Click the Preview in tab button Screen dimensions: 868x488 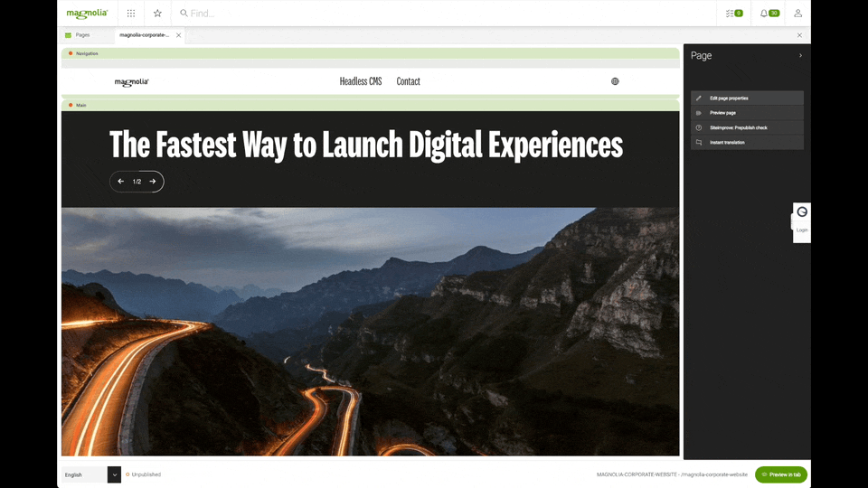pyautogui.click(x=780, y=474)
